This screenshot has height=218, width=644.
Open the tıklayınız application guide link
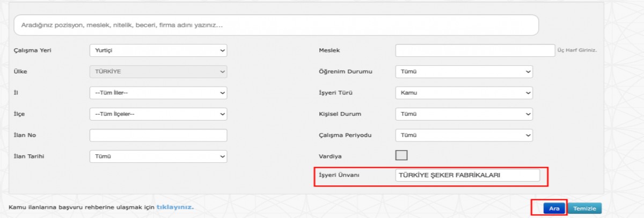175,207
